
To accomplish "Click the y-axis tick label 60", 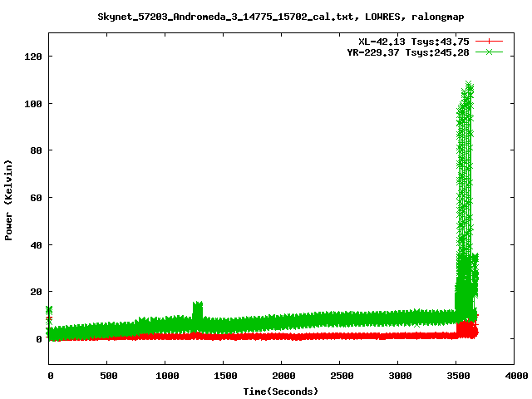I will [x=36, y=198].
